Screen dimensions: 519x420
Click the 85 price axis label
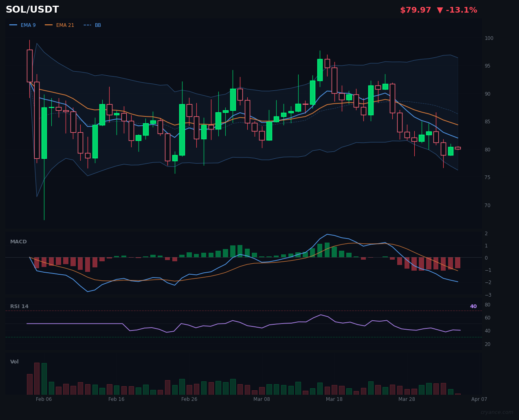tap(487, 122)
